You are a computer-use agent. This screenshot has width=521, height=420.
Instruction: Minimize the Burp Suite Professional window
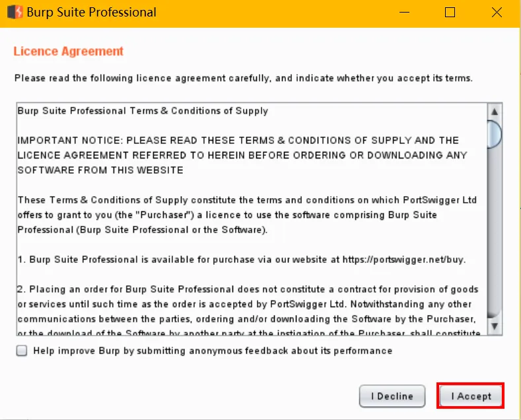click(404, 13)
